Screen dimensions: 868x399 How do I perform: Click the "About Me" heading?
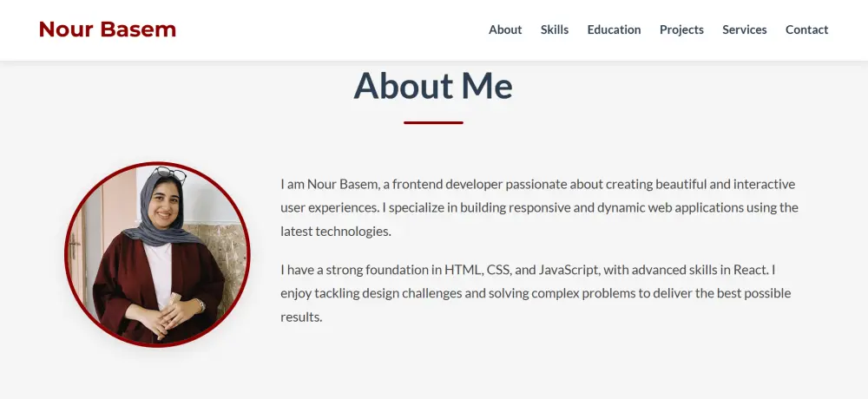pos(433,86)
